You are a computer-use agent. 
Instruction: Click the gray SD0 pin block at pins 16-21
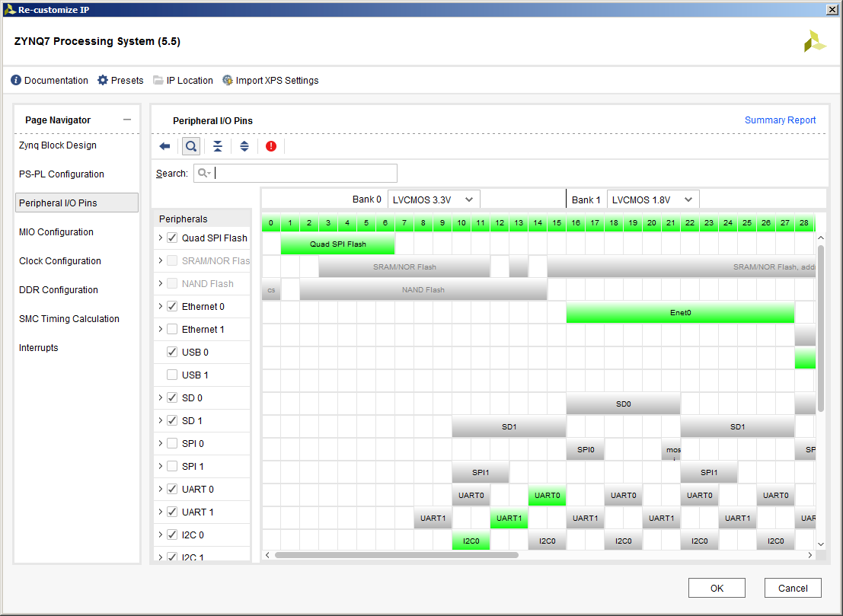pyautogui.click(x=623, y=404)
